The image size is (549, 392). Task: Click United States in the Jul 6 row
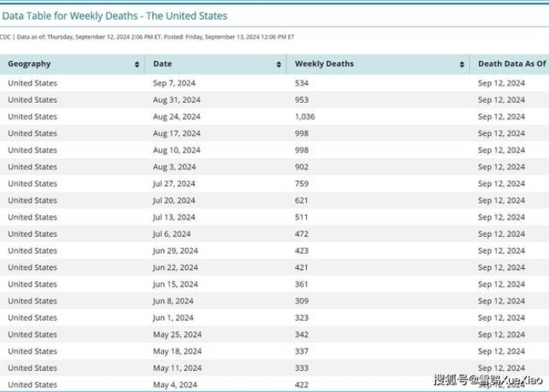point(33,234)
